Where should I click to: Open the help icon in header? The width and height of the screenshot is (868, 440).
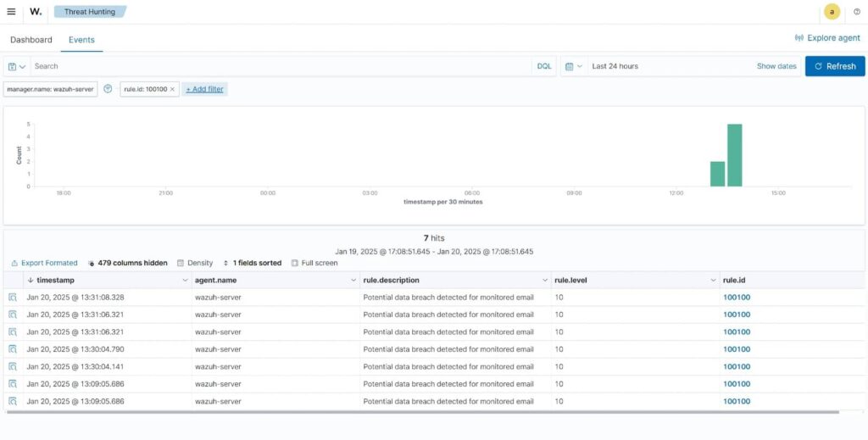856,12
